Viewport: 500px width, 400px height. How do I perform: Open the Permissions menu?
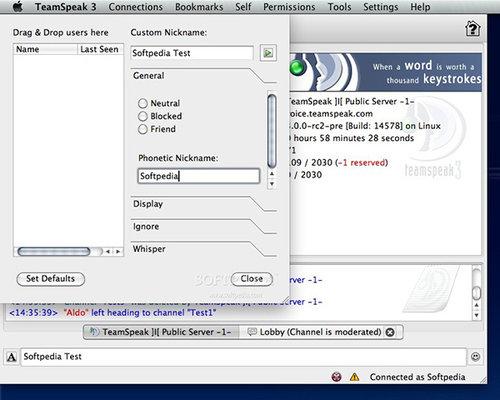[x=289, y=7]
